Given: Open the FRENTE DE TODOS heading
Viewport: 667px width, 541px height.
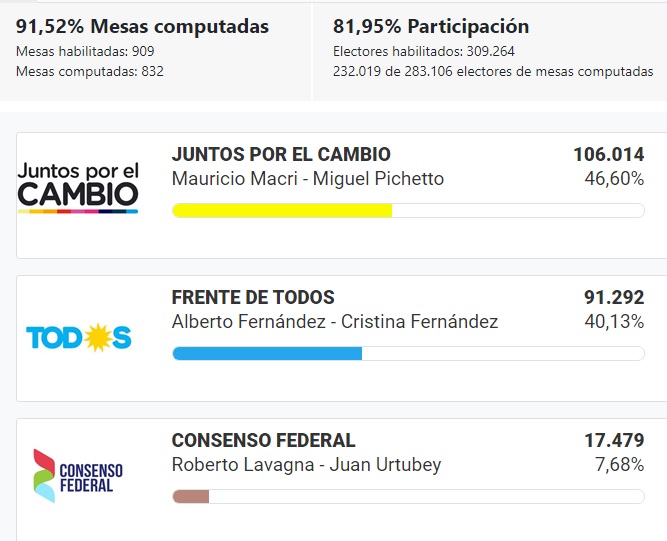Looking at the screenshot, I should (x=253, y=298).
